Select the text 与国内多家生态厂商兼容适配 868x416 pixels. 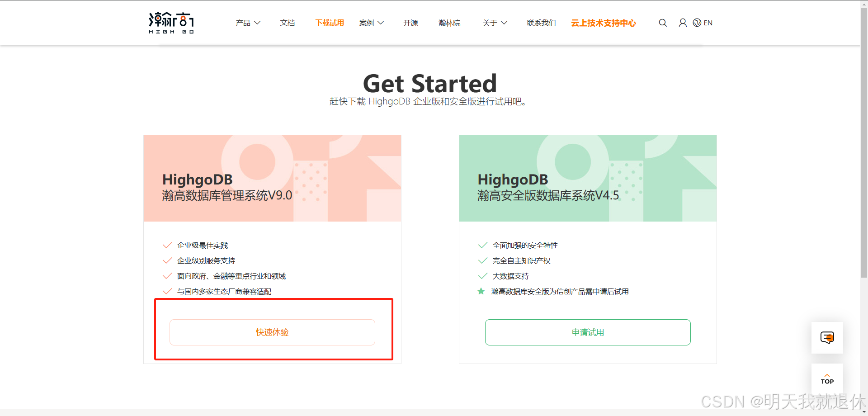coord(224,291)
